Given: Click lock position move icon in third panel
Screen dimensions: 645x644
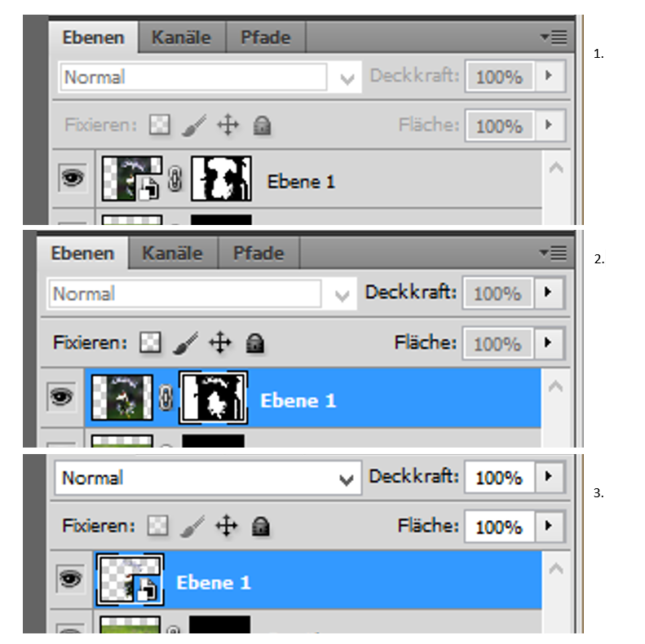Looking at the screenshot, I should 226,526.
